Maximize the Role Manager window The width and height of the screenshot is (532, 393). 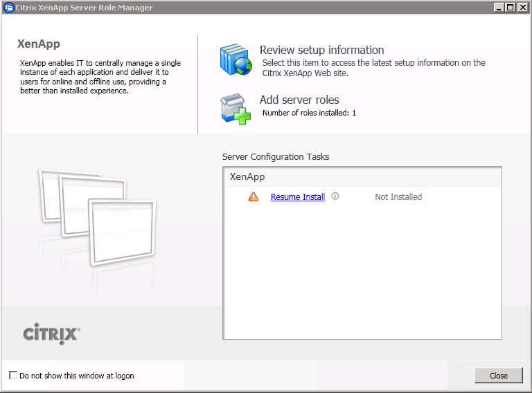tap(510, 8)
